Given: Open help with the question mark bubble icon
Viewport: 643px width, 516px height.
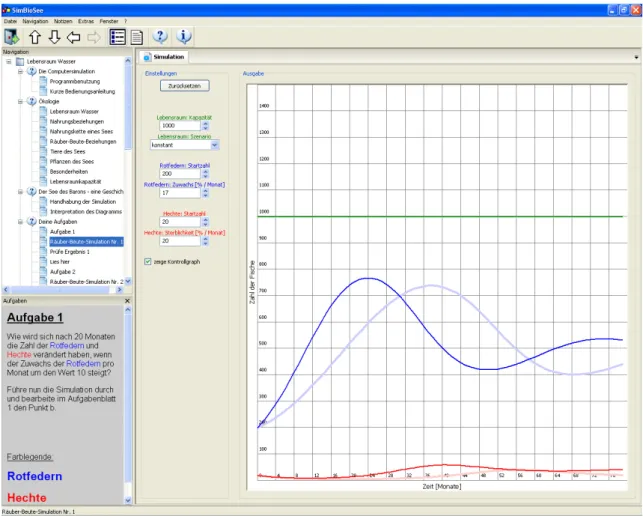Looking at the screenshot, I should coord(160,37).
